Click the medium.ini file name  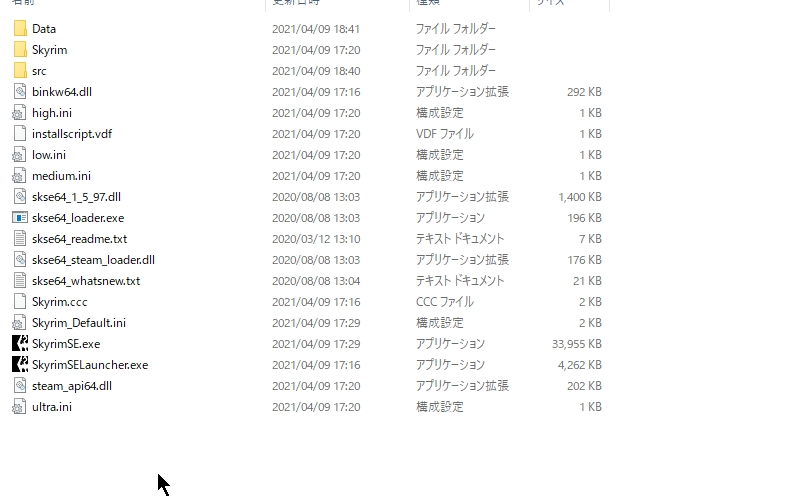point(61,176)
